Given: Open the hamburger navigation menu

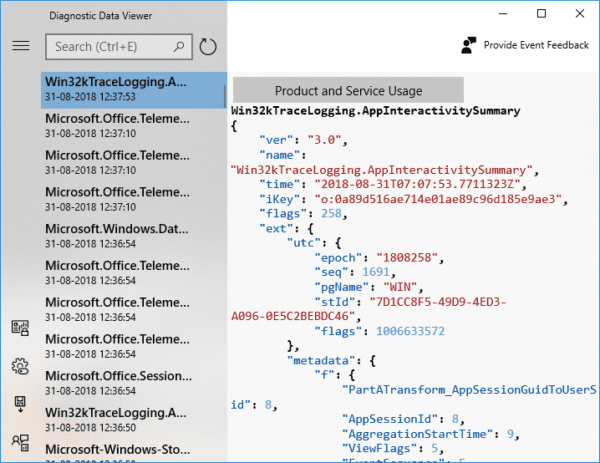Looking at the screenshot, I should 20,46.
